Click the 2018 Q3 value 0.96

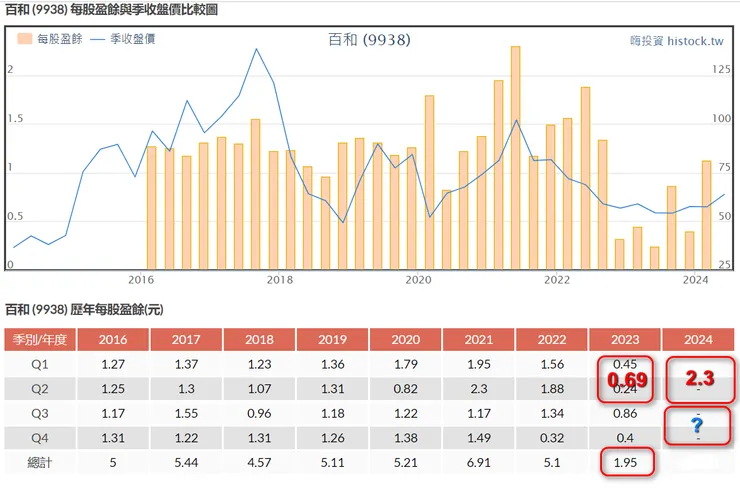tap(259, 414)
